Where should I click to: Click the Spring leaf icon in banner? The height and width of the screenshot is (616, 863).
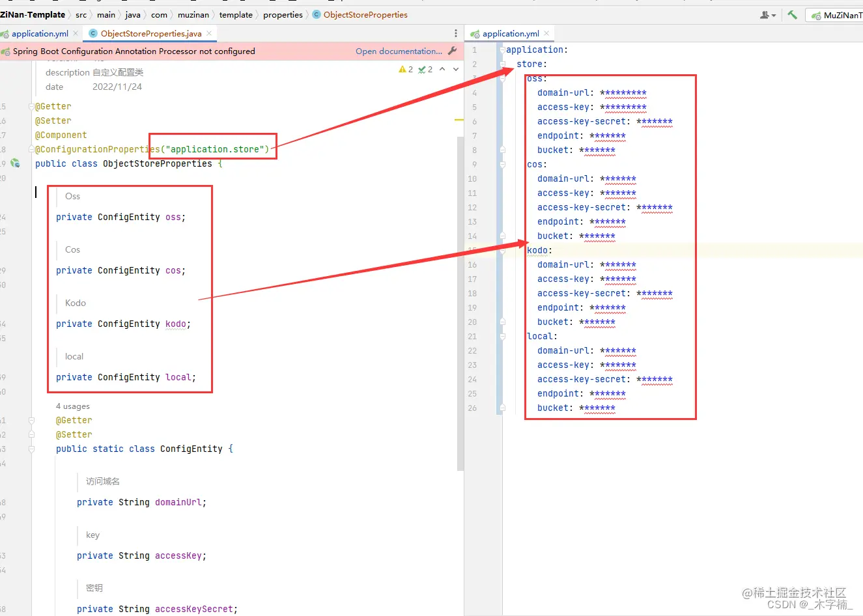click(x=6, y=51)
